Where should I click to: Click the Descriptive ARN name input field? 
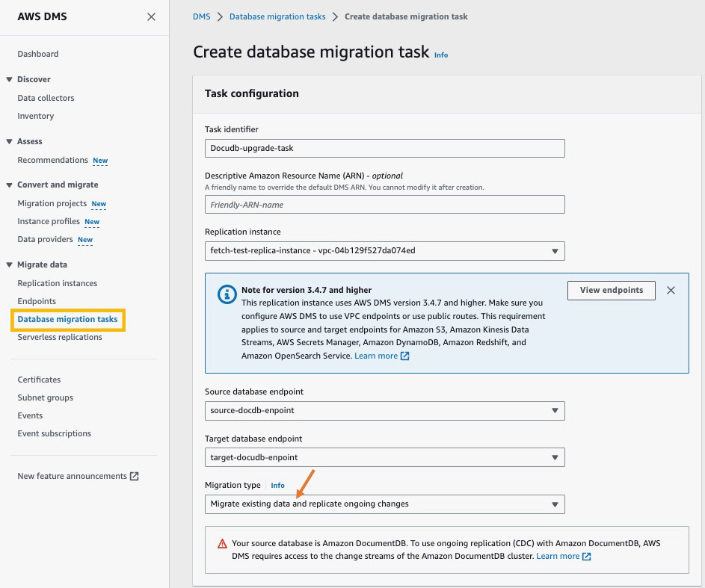click(384, 205)
